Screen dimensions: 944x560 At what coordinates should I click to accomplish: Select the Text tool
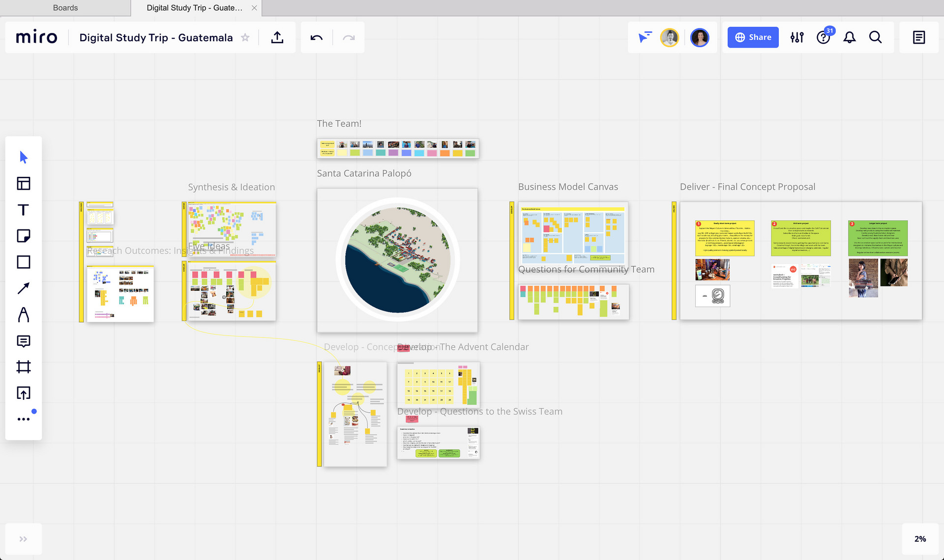pyautogui.click(x=23, y=210)
